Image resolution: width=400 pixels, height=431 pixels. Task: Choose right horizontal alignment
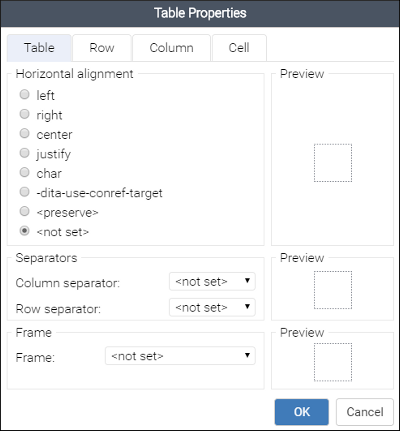point(24,114)
